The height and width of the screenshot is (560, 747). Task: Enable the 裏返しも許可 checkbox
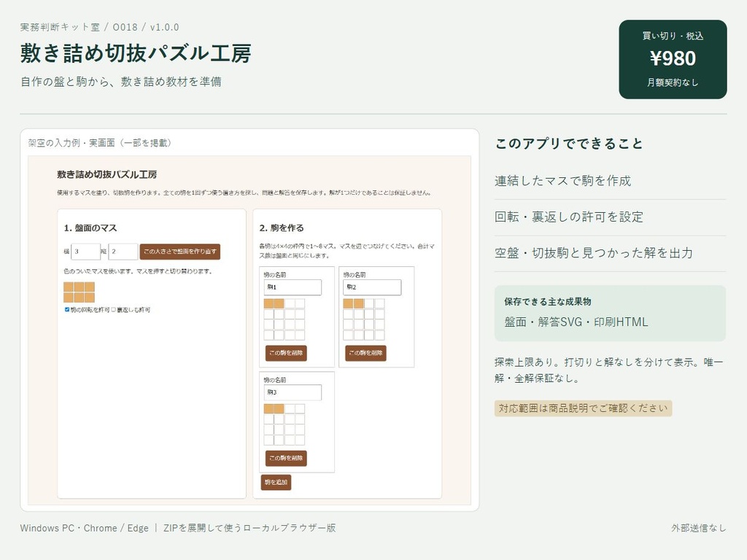113,309
